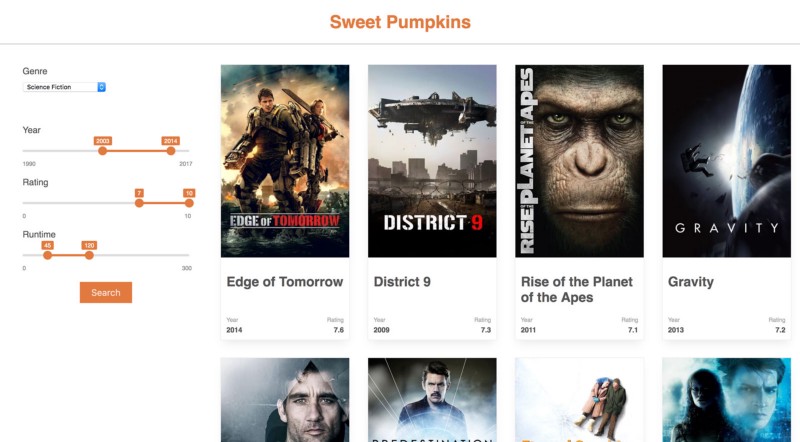Click the orange Search button
This screenshot has width=800, height=442.
[x=106, y=292]
